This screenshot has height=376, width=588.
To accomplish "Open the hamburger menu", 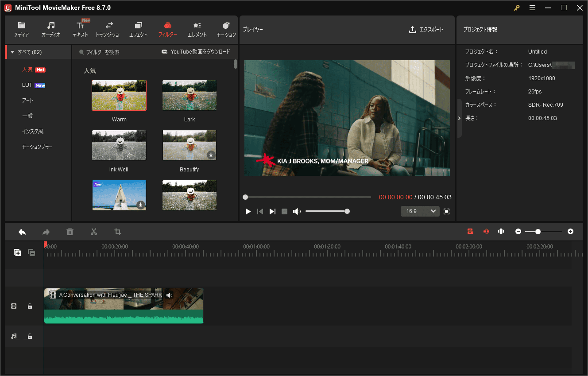I will (x=532, y=8).
